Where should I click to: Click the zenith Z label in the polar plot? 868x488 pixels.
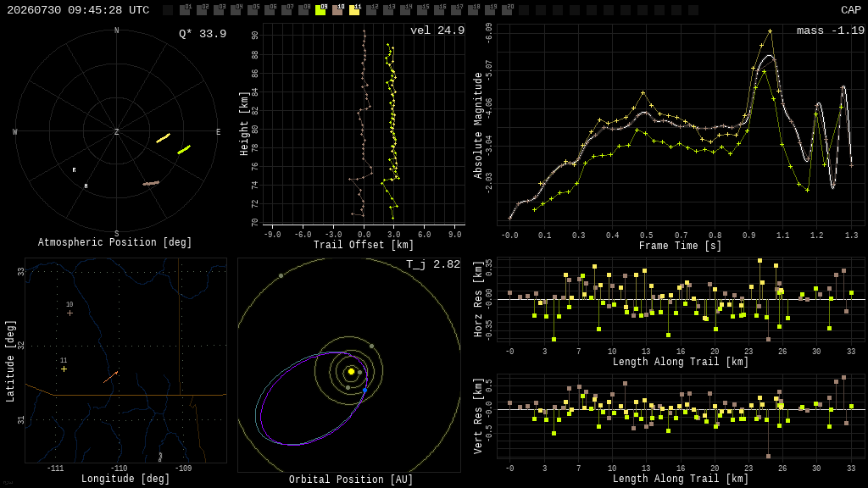coord(117,131)
